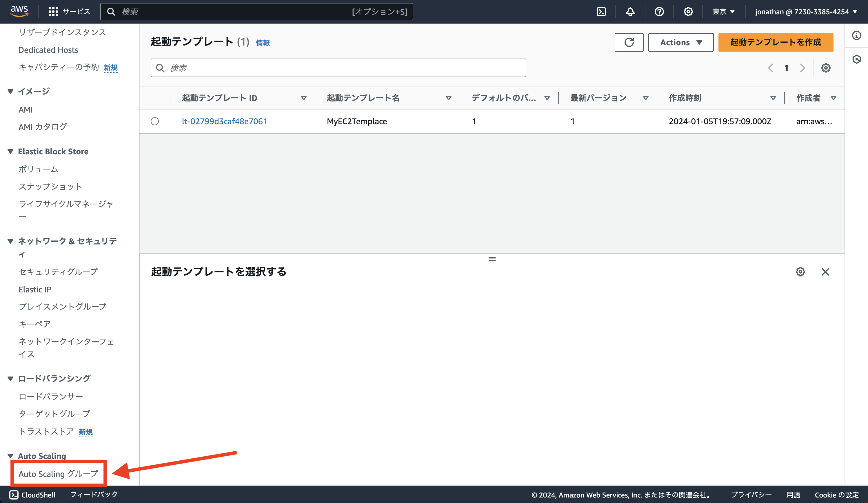Screen dimensions: 868x503
Task: Open the lt-02799d3caf48e7061 template link
Action: click(x=225, y=121)
